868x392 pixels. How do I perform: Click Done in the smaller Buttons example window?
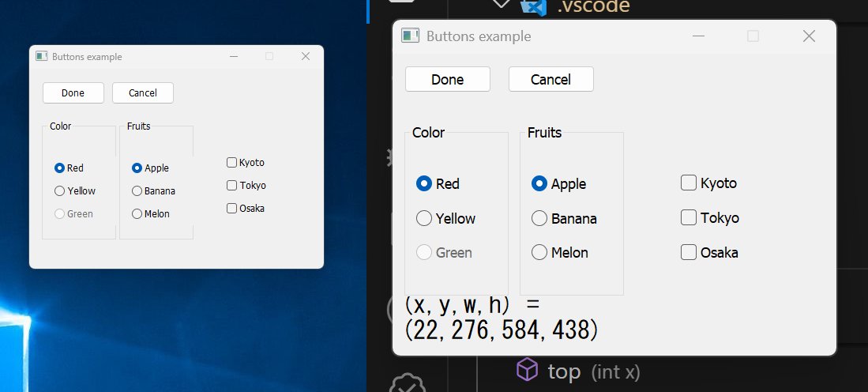[x=73, y=93]
